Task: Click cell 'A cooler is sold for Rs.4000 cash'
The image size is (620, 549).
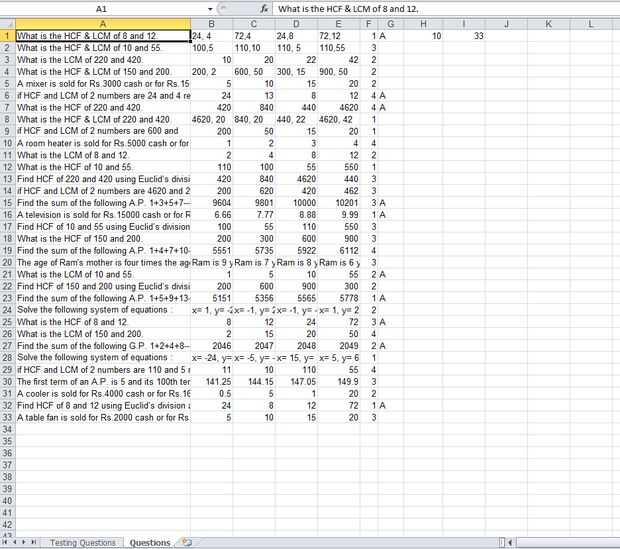Action: click(103, 394)
